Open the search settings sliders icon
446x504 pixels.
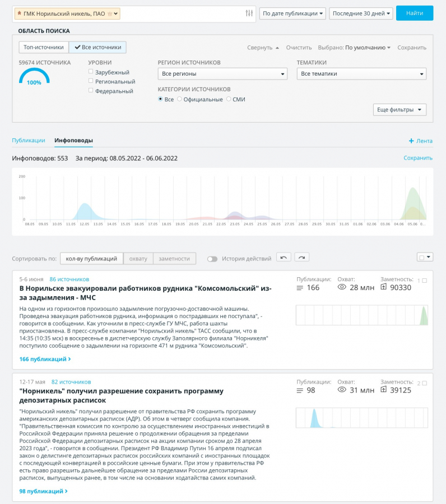point(249,13)
